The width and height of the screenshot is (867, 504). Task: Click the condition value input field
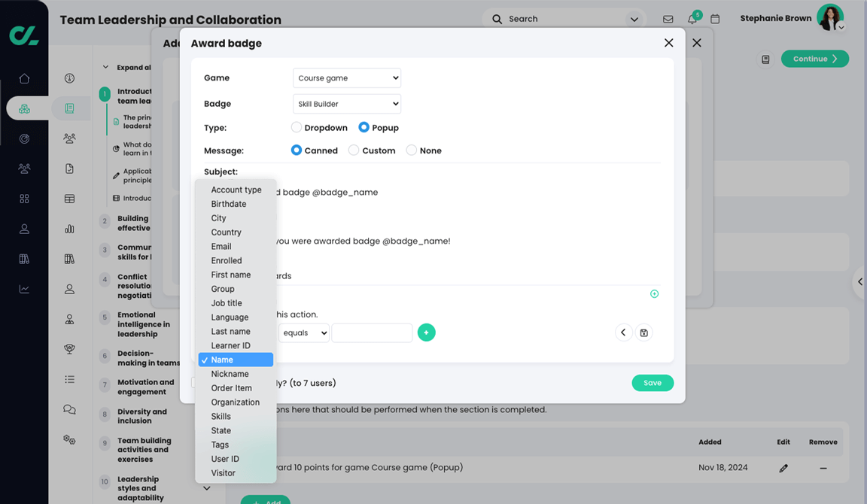[x=372, y=332]
